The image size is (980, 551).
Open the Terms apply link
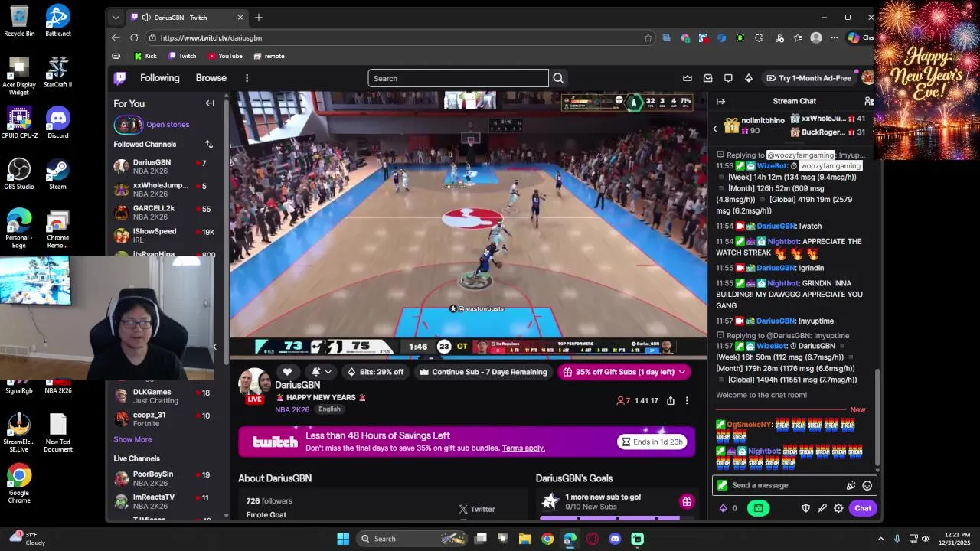[524, 448]
